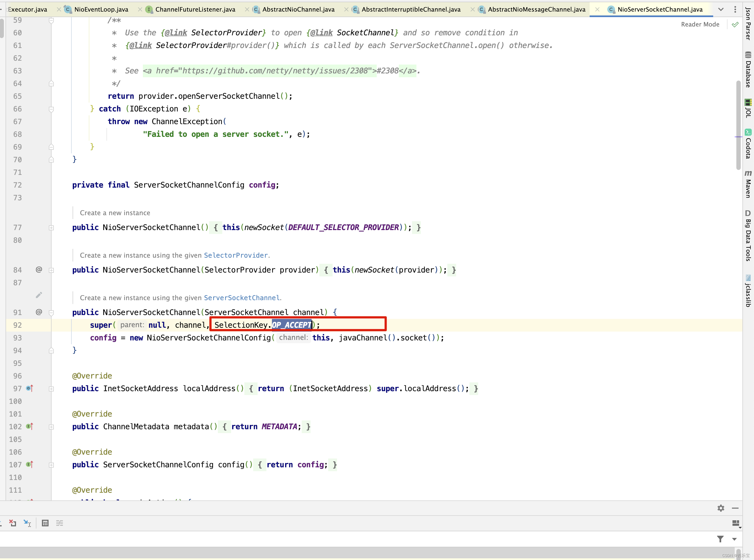This screenshot has width=754, height=560.
Task: Click override gutter icon line 97
Action: 30,388
